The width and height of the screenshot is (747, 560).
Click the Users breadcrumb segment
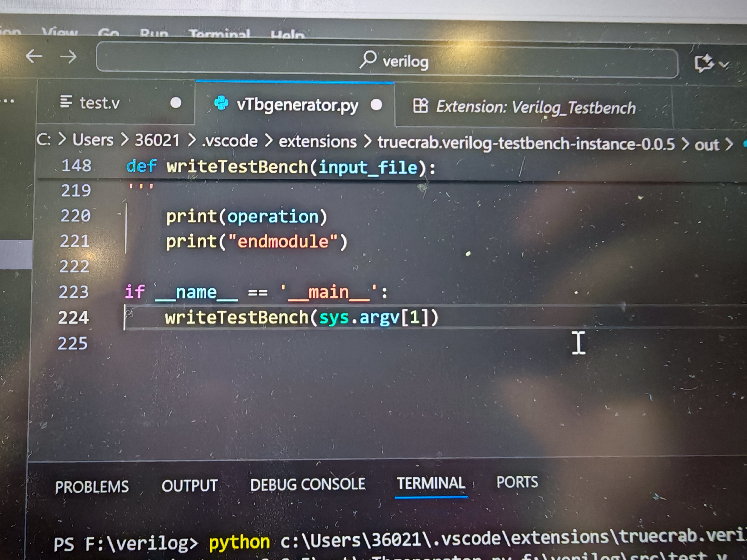[93, 140]
